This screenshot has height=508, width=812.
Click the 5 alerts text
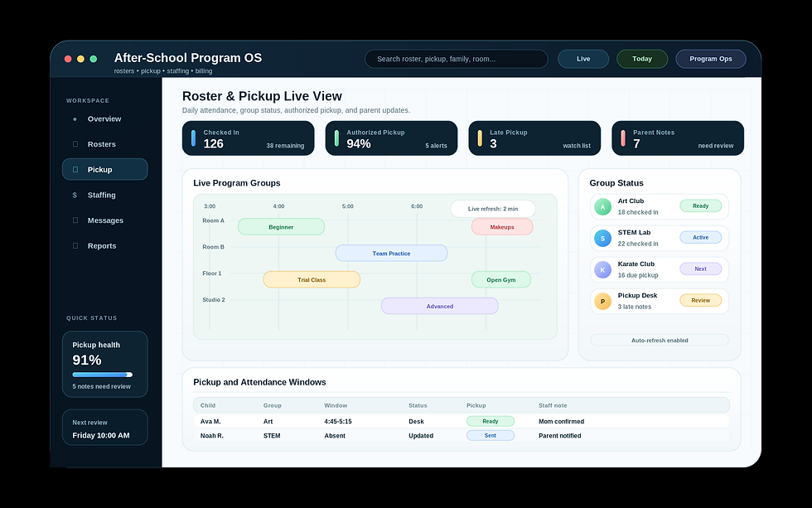coord(436,146)
